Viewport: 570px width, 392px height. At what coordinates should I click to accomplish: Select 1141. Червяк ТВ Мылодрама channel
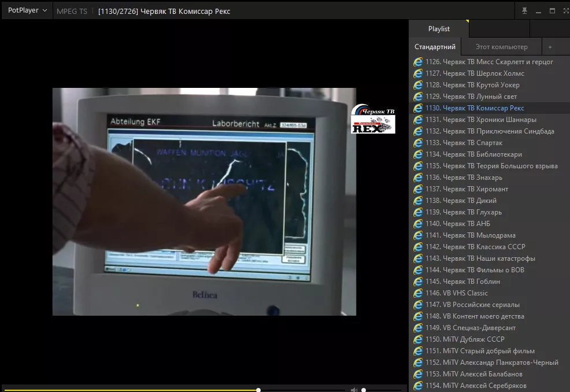click(x=490, y=235)
